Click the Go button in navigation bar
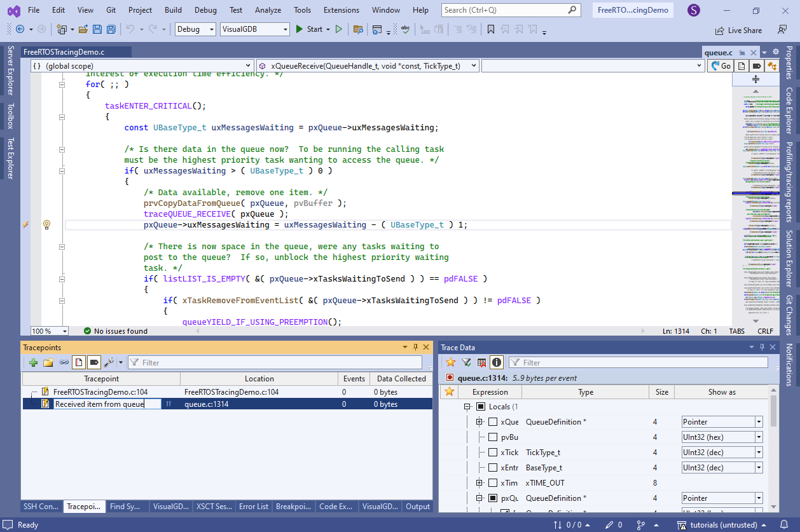Viewport: 800px width, 532px height. (721, 65)
